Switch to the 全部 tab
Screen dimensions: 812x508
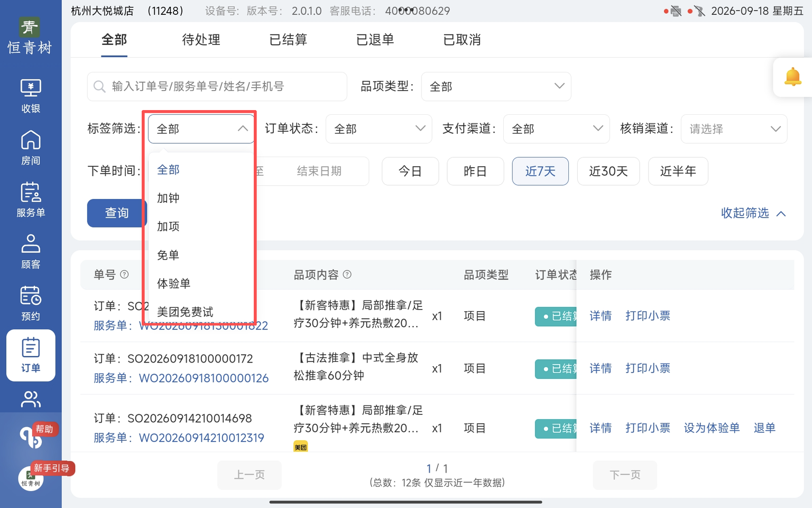(x=114, y=40)
